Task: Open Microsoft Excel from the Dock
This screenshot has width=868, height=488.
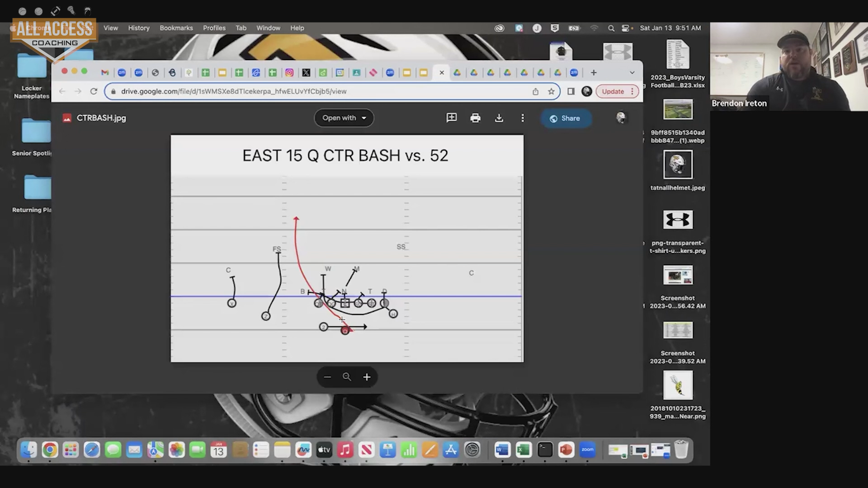Action: pos(524,450)
